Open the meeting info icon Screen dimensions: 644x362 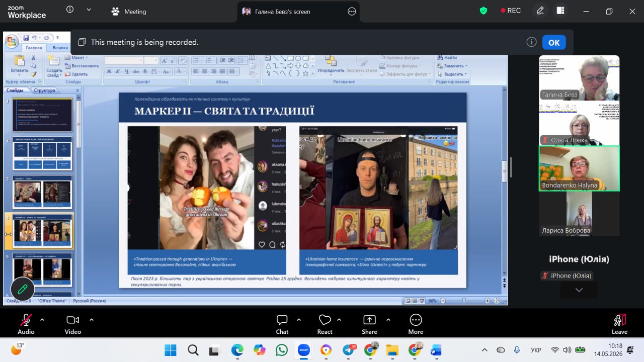[x=70, y=10]
